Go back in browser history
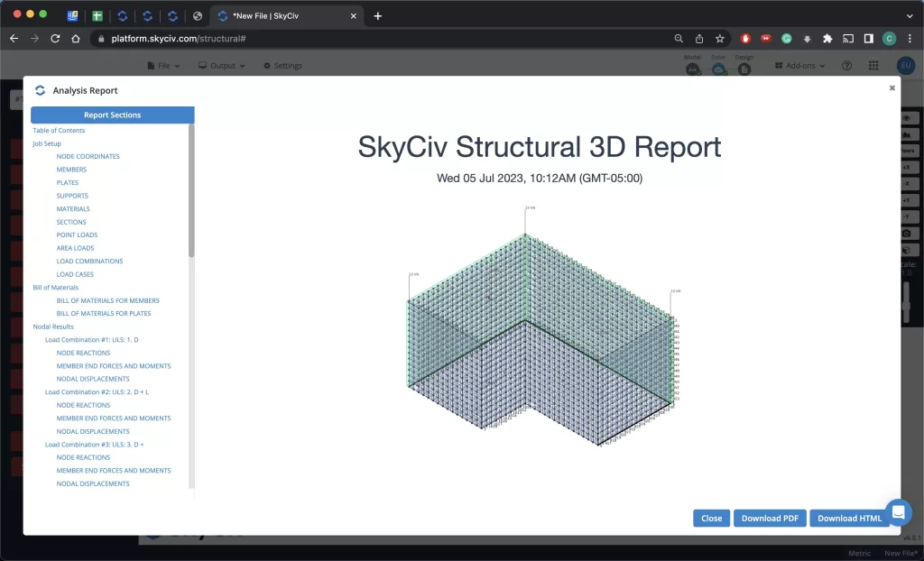Viewport: 924px width, 561px height. (x=14, y=38)
